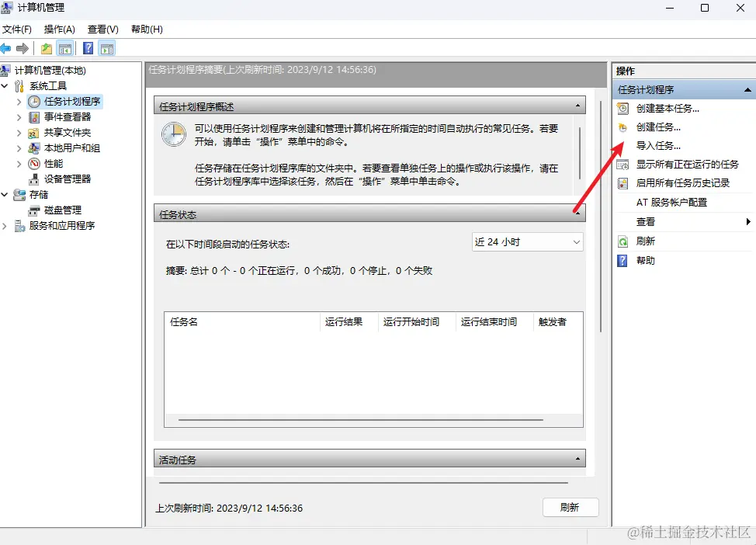Open the 查看 submenu arrow
Screen dimensions: 756x545
pyautogui.click(x=747, y=221)
